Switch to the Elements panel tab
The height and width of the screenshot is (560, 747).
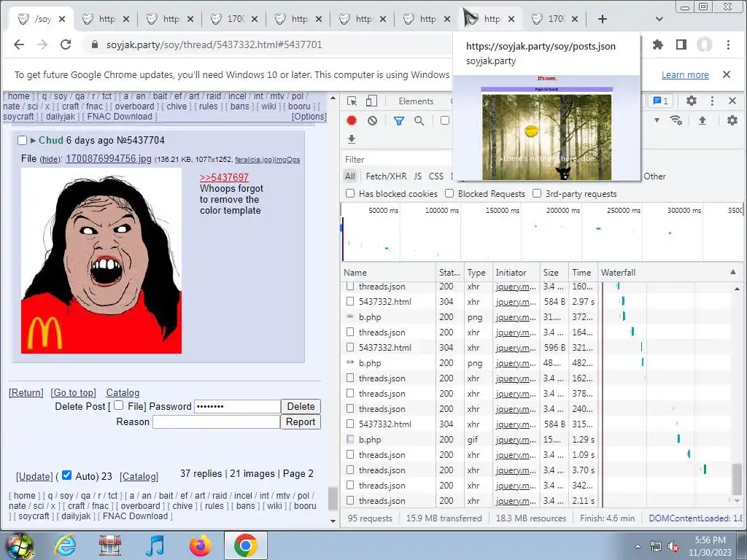pos(416,101)
